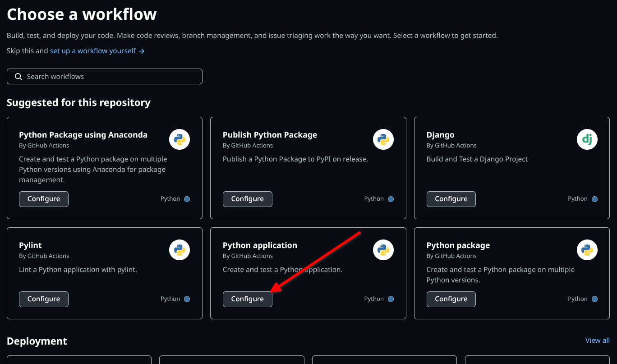
Task: Configure the Publish Python Package workflow
Action: [x=248, y=199]
